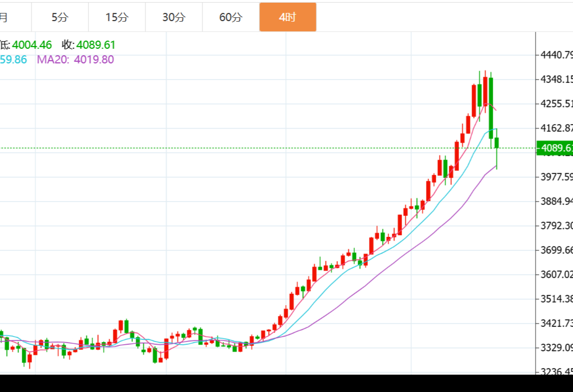Click the purple MA20: 4019.80 legend
Viewport: 573px width, 392px height.
click(75, 60)
